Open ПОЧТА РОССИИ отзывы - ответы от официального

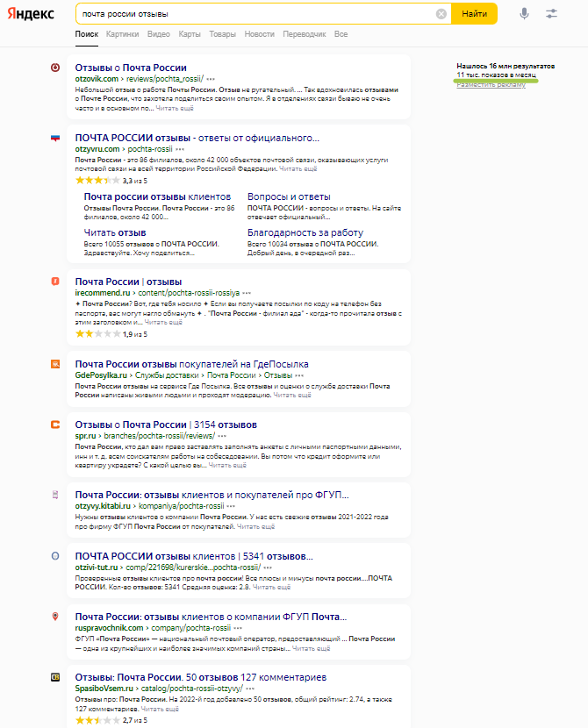(x=197, y=138)
